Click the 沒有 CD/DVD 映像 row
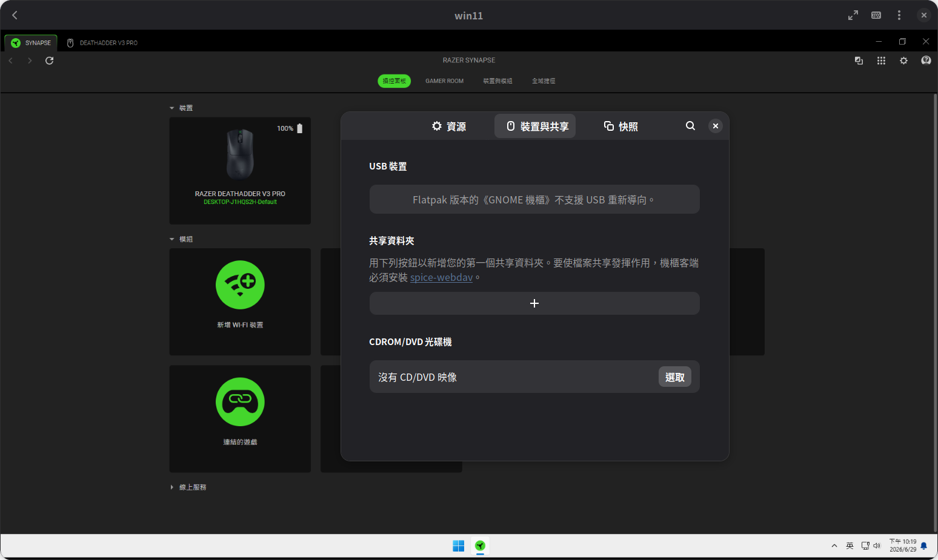This screenshot has width=938, height=560. (x=534, y=377)
